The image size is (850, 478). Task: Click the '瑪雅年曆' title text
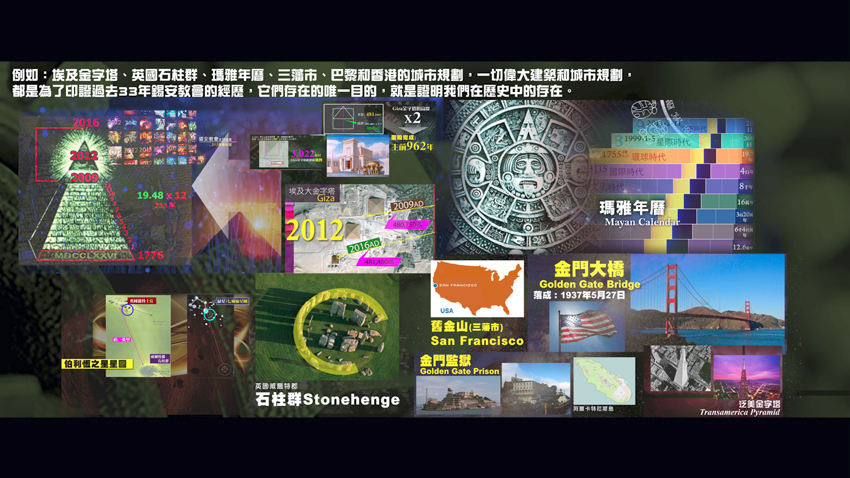(x=632, y=208)
